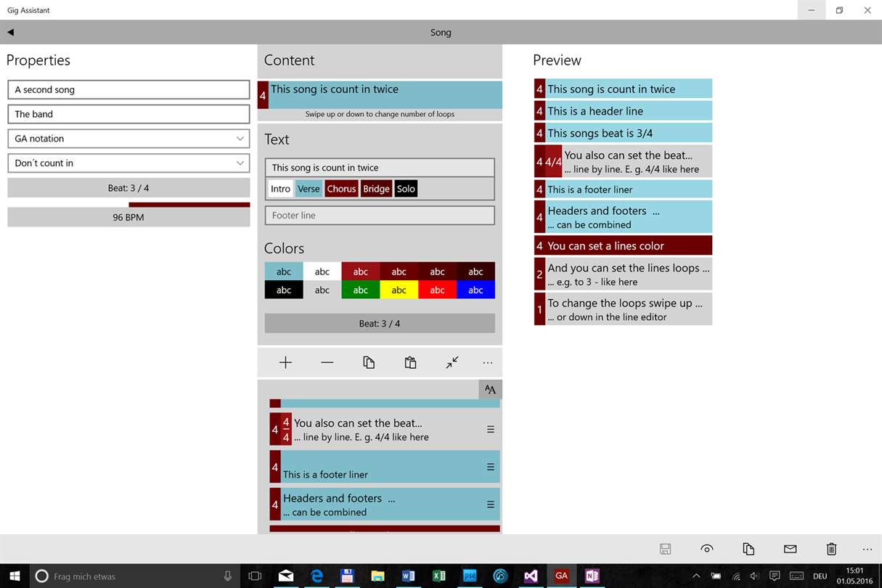
Task: Click the Footer line input field
Action: [x=380, y=216]
